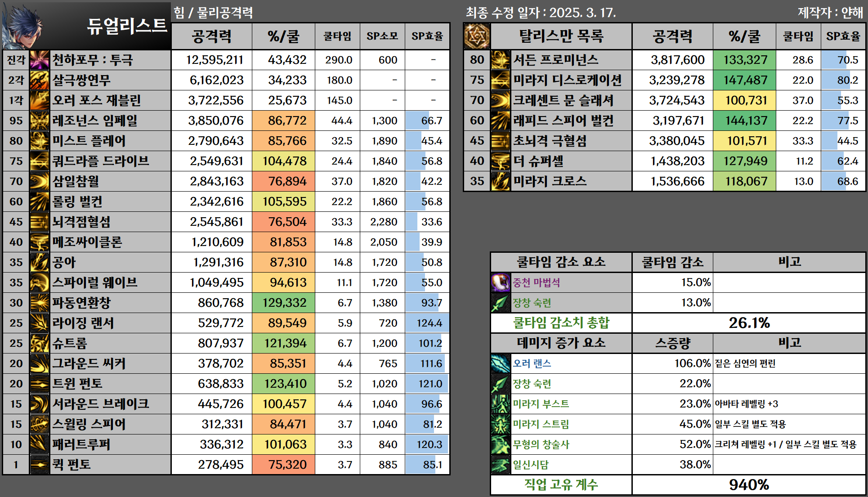Viewport: 868px width, 497px height.
Task: Click the SP효율 bar showing 124.4
Action: pyautogui.click(x=427, y=323)
